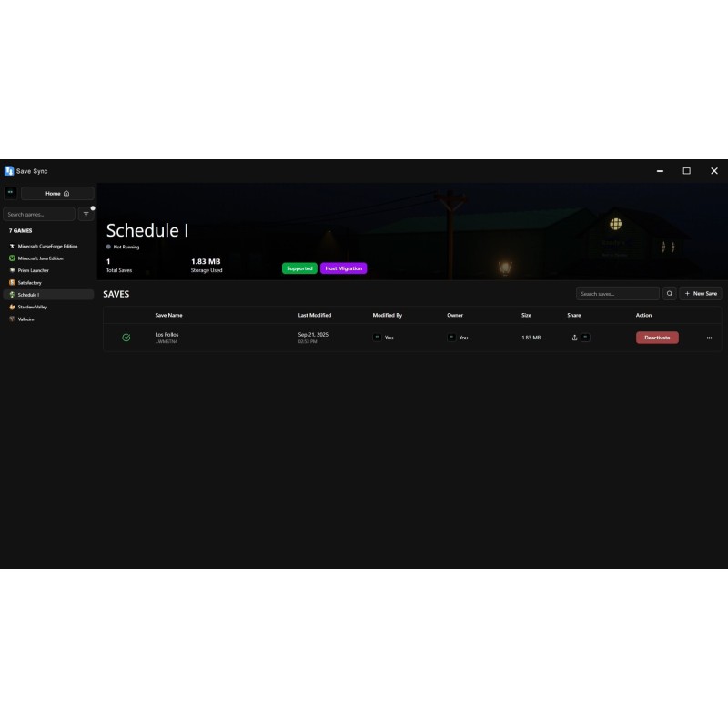Click the Stardew Valley game icon
This screenshot has width=728, height=728.
coord(12,308)
